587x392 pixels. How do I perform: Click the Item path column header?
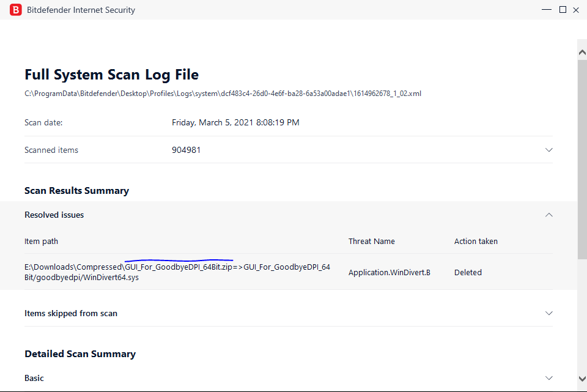41,241
